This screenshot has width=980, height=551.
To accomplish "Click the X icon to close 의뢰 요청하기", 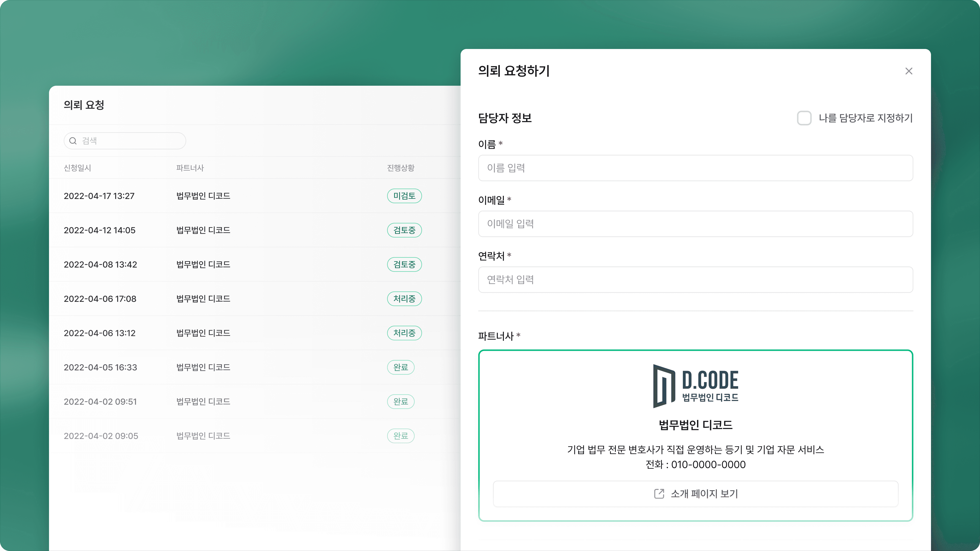I will click(909, 71).
